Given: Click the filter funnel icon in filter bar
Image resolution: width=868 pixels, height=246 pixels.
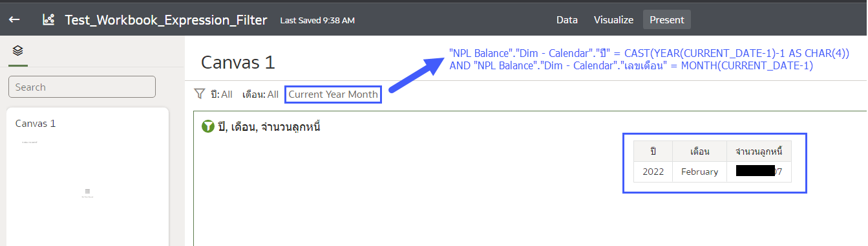Looking at the screenshot, I should [200, 94].
